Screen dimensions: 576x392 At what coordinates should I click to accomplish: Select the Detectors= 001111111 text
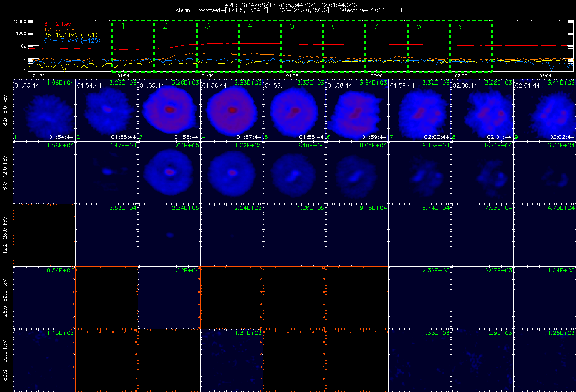coord(370,10)
